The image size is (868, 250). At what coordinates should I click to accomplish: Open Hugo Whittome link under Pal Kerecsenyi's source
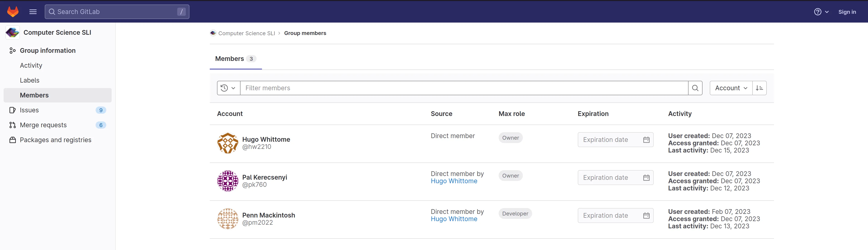click(x=454, y=181)
